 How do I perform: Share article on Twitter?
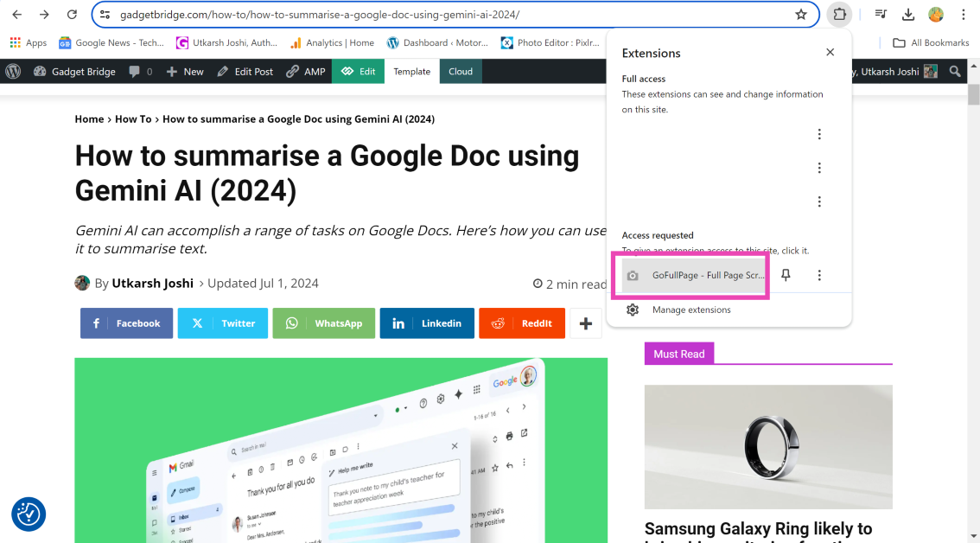[x=222, y=323]
